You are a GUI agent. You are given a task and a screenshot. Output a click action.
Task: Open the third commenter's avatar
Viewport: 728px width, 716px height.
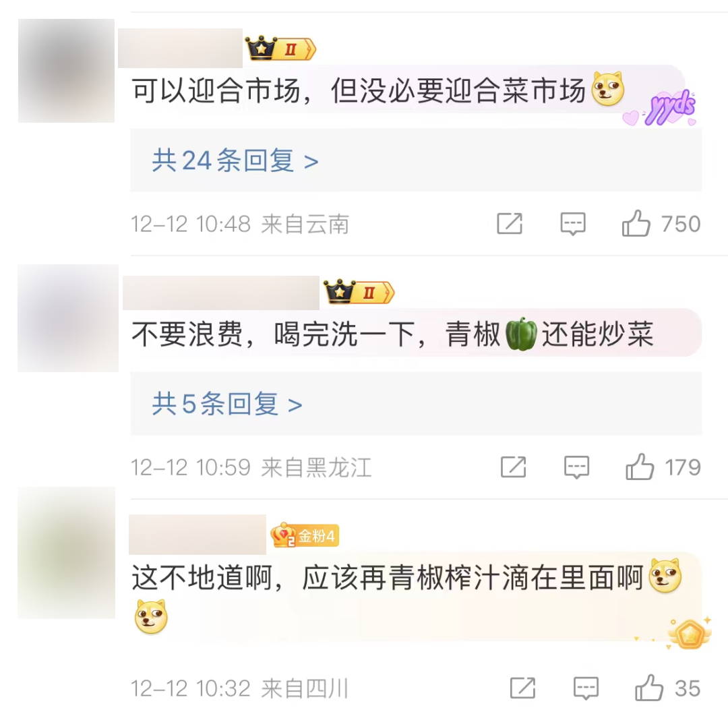[66, 553]
